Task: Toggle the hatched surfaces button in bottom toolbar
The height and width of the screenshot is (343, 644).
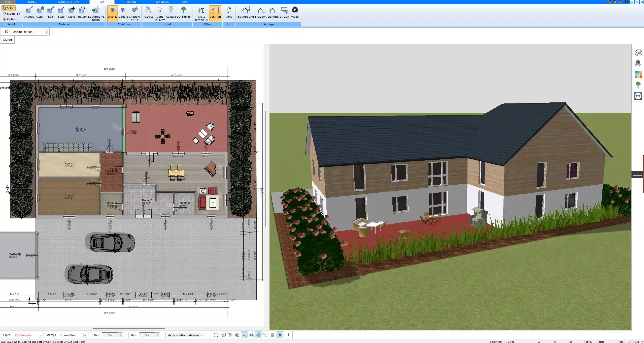Action: (251, 335)
